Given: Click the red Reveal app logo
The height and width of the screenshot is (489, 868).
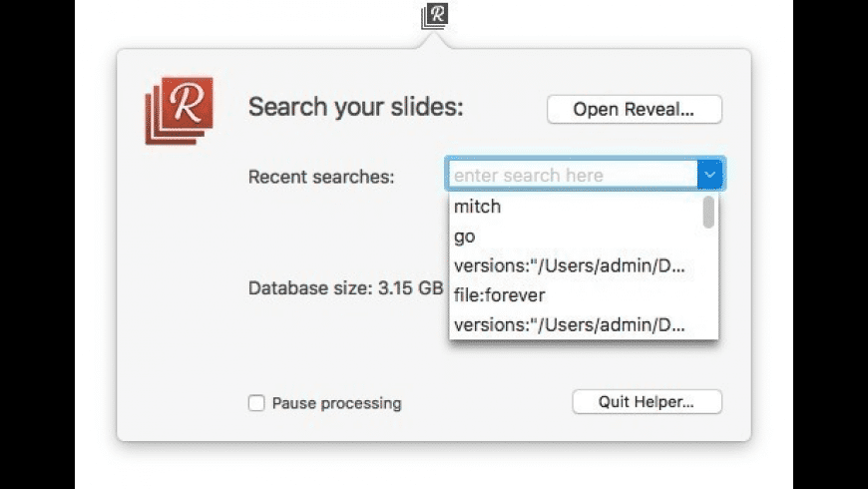Looking at the screenshot, I should 179,110.
